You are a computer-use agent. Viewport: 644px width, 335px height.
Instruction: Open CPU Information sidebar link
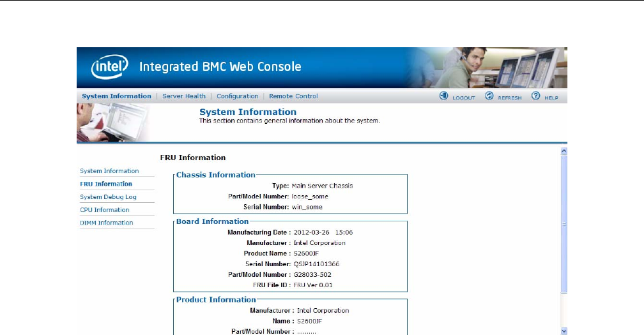(x=104, y=209)
